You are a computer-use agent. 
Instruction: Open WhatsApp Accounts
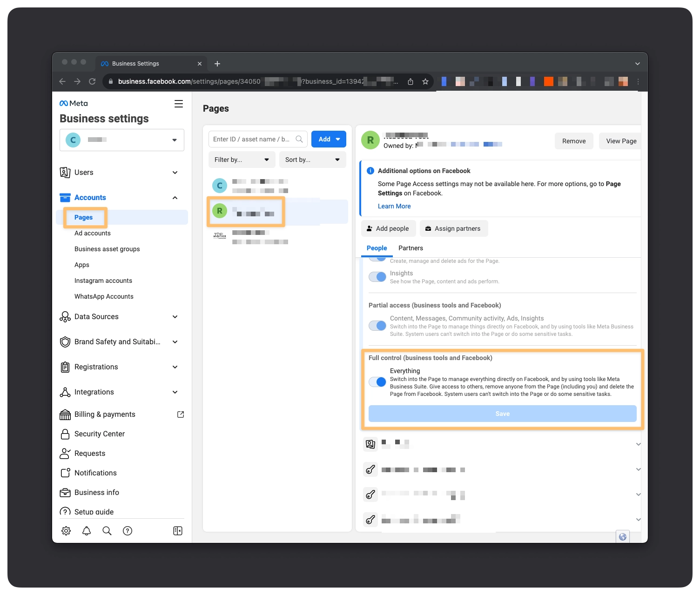(104, 296)
